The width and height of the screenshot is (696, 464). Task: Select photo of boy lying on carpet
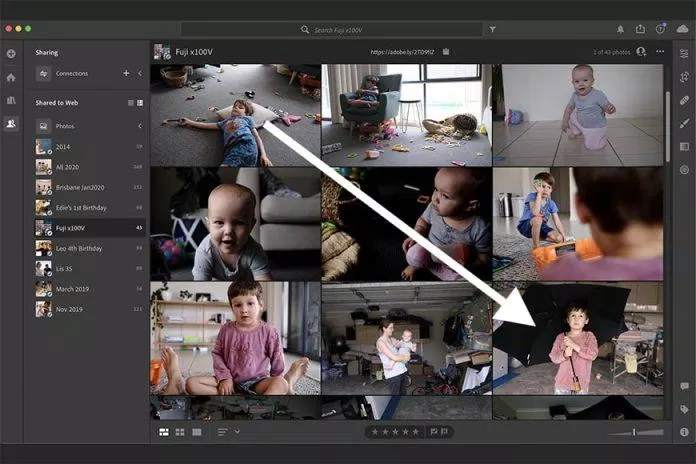(235, 115)
